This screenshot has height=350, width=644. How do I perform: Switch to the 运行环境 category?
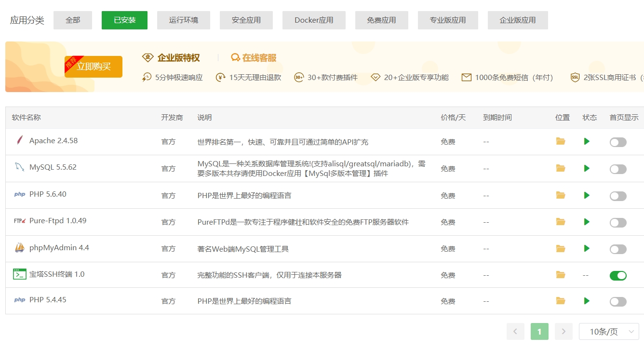[x=184, y=20]
